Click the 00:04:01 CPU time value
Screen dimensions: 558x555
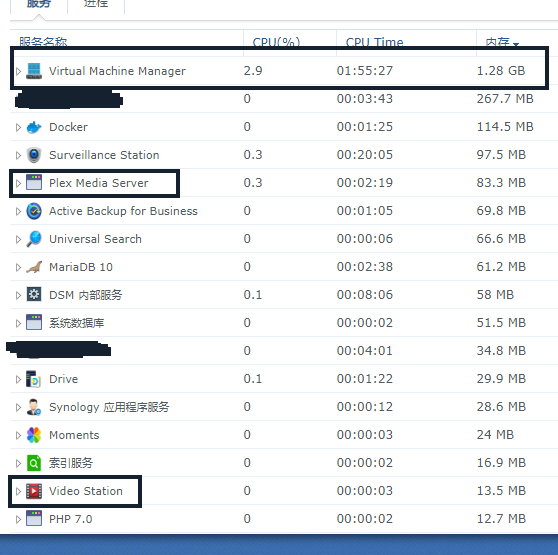(x=365, y=351)
